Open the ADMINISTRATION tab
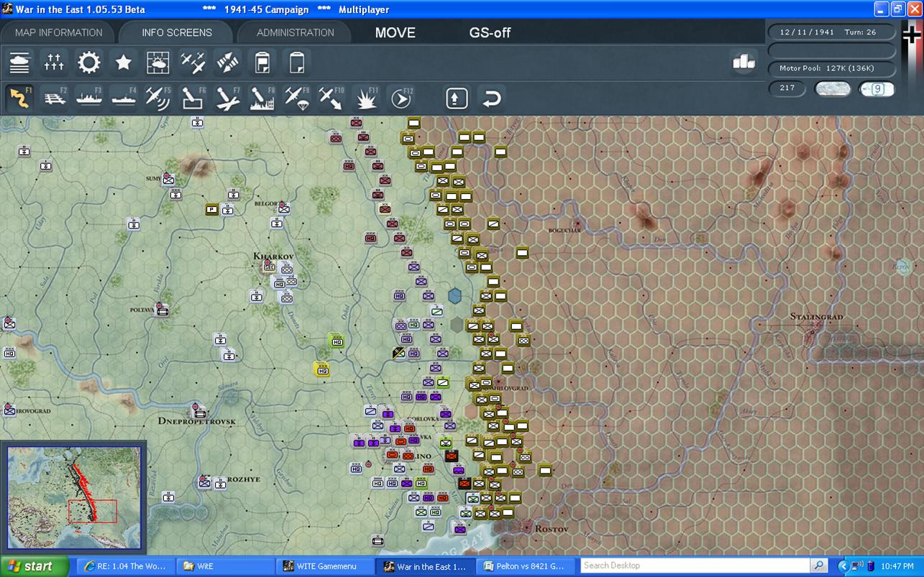Image resolution: width=924 pixels, height=577 pixels. tap(295, 32)
